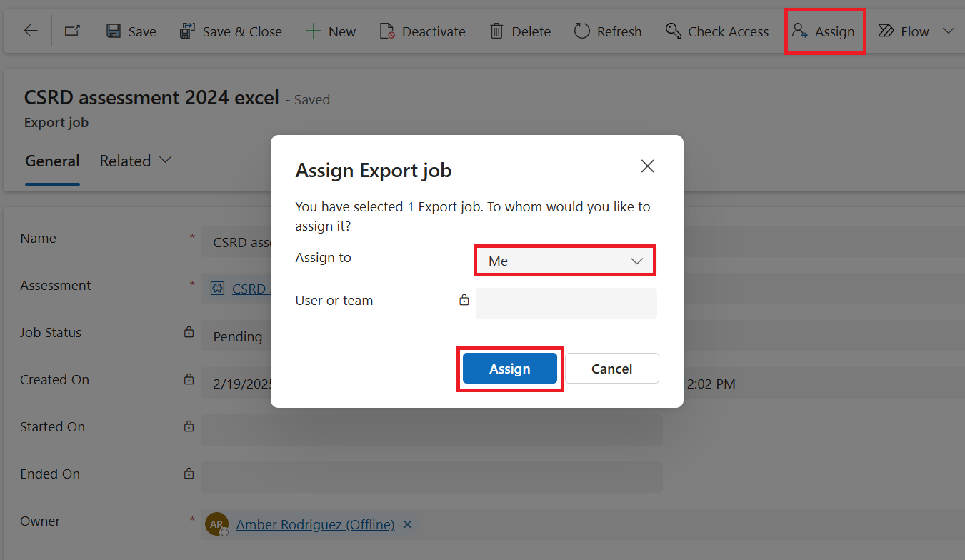Delete the record via toolbar
Viewport: 965px width, 560px height.
coord(520,31)
